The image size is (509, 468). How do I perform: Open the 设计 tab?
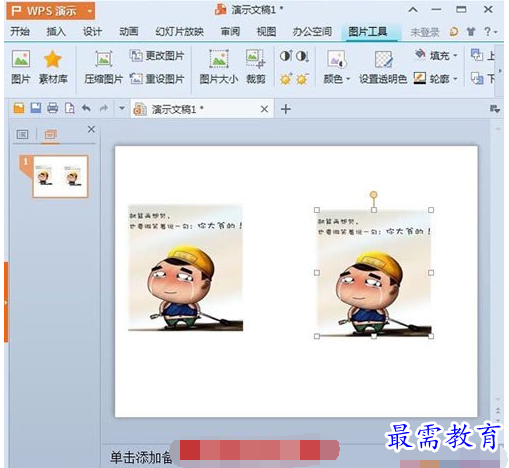coord(92,32)
